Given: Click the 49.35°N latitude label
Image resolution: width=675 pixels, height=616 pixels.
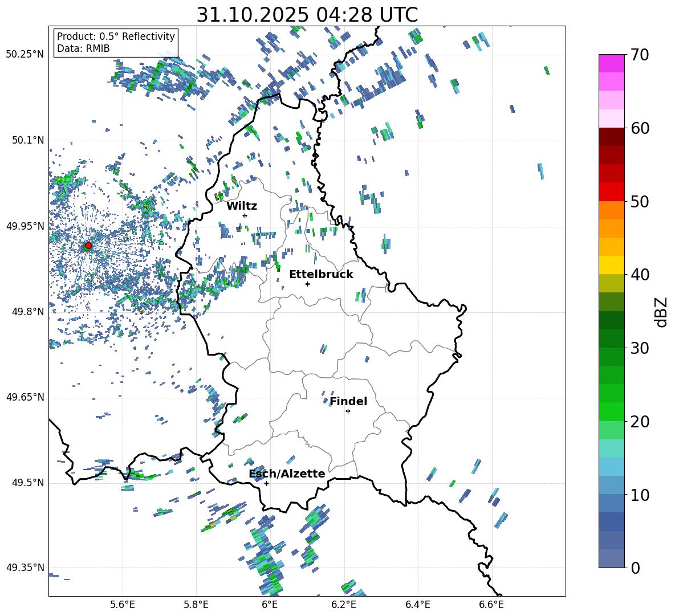Looking at the screenshot, I should pyautogui.click(x=25, y=568).
